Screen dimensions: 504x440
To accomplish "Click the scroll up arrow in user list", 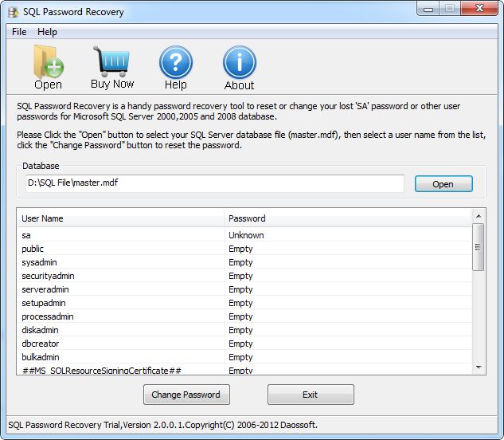I will point(479,216).
